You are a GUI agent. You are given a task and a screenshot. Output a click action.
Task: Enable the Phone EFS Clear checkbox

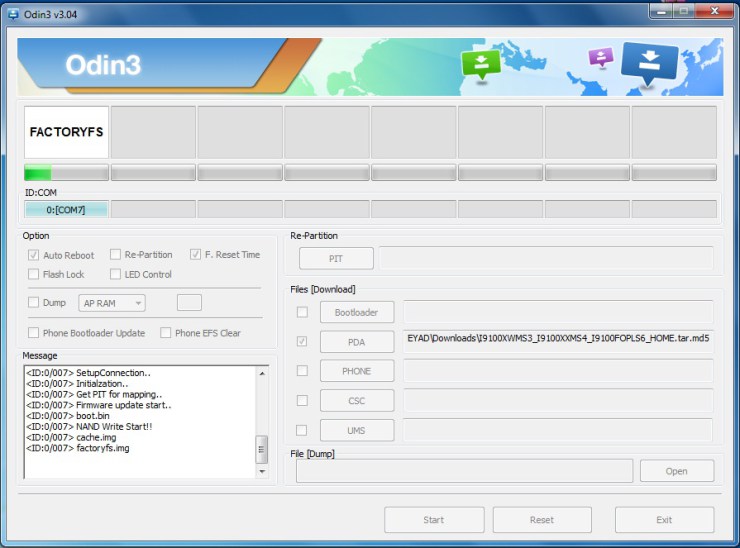(x=165, y=333)
